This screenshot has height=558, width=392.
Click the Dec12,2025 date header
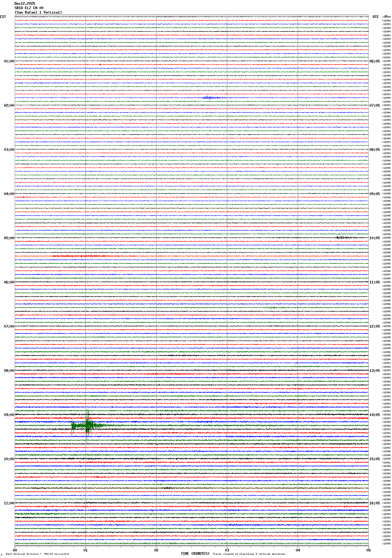(25, 4)
